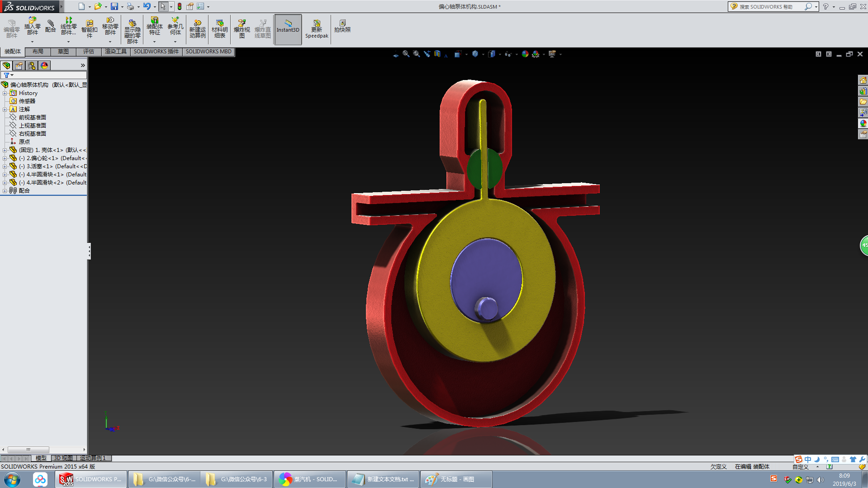Click the Select cursor tool
Screen dimensions: 868x488
pyautogui.click(x=163, y=6)
